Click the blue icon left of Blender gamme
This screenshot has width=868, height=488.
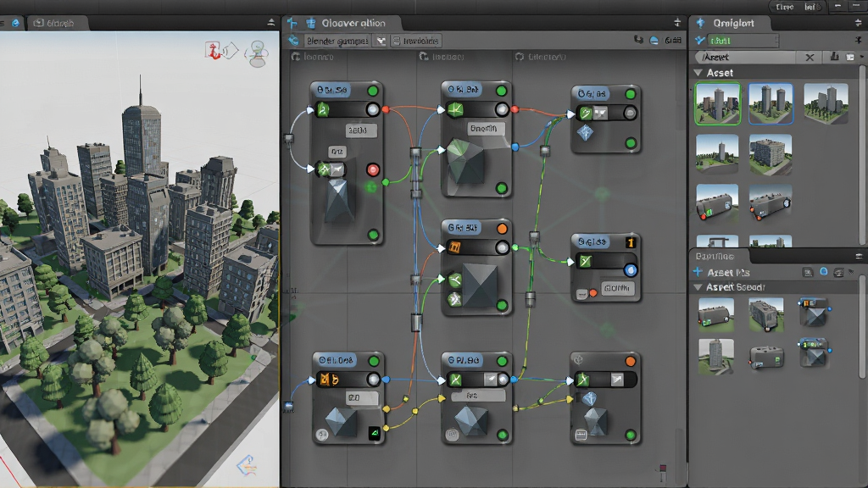pyautogui.click(x=294, y=41)
